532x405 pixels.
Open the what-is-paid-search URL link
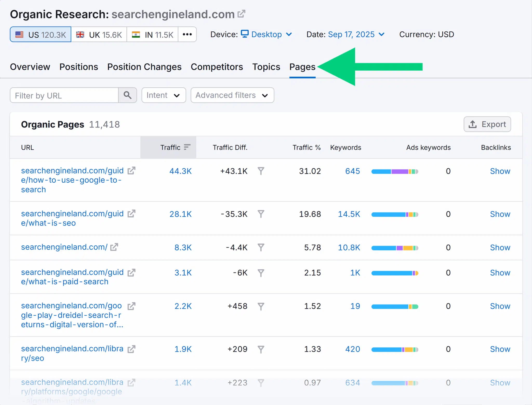72,277
